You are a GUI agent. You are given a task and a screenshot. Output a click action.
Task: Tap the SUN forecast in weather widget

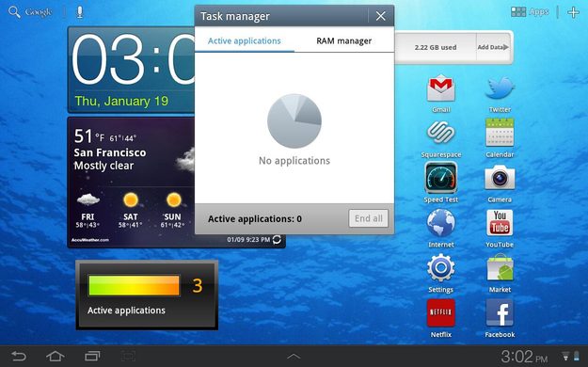pyautogui.click(x=172, y=211)
